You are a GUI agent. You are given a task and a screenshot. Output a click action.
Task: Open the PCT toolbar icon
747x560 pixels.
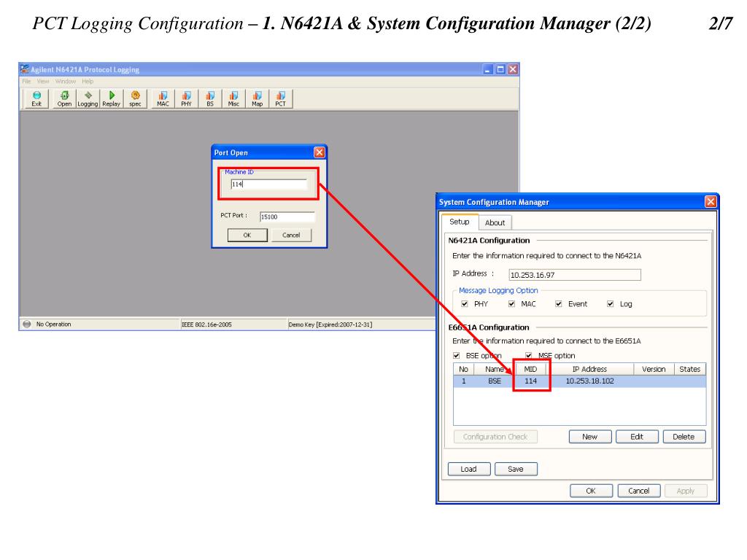pos(281,98)
